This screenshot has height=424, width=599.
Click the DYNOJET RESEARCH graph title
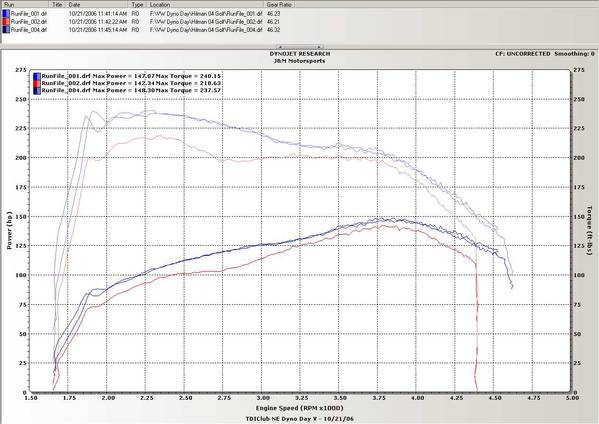tap(300, 54)
